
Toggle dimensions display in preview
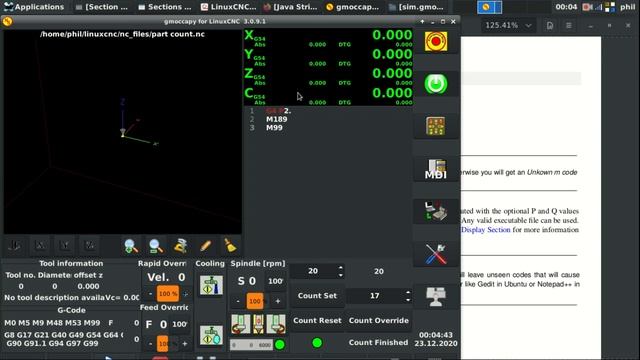[x=181, y=246]
